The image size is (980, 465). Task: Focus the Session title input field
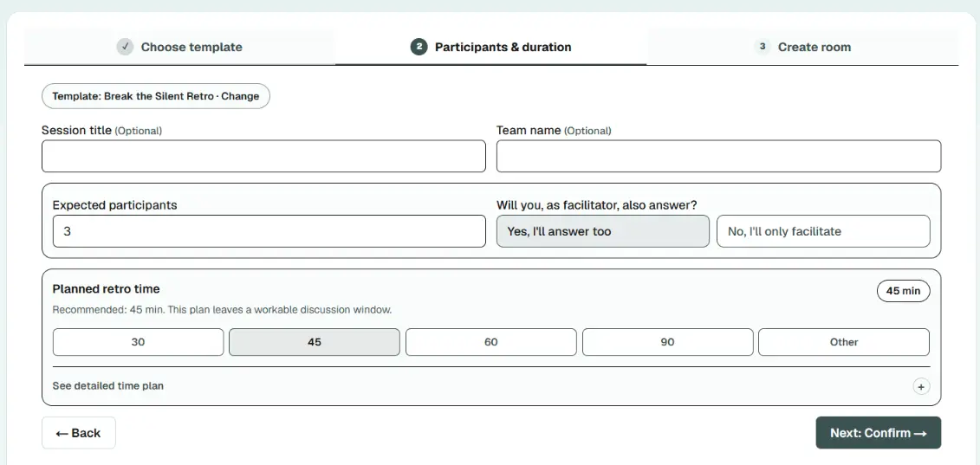(x=263, y=156)
